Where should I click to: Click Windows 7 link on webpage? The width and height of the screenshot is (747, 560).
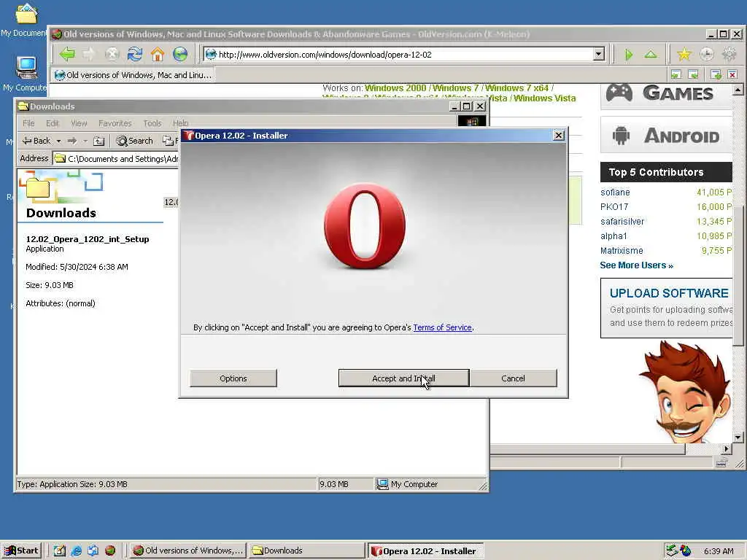pyautogui.click(x=455, y=88)
